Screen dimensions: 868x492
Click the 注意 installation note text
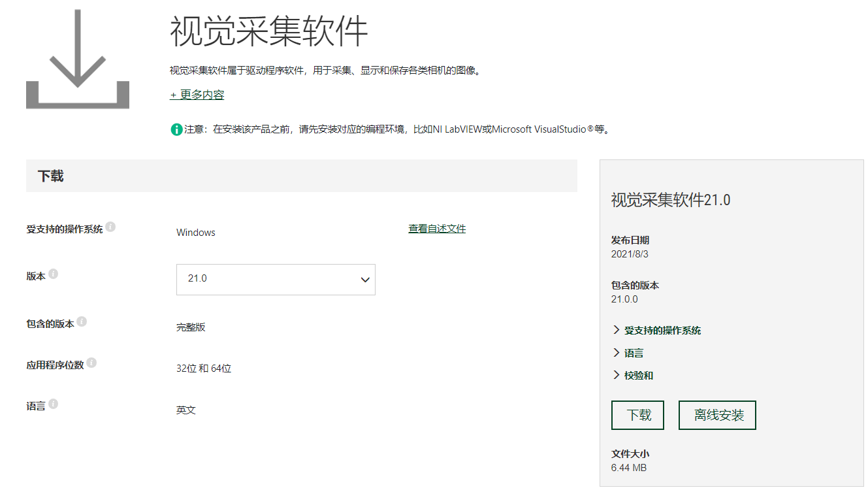click(x=398, y=129)
